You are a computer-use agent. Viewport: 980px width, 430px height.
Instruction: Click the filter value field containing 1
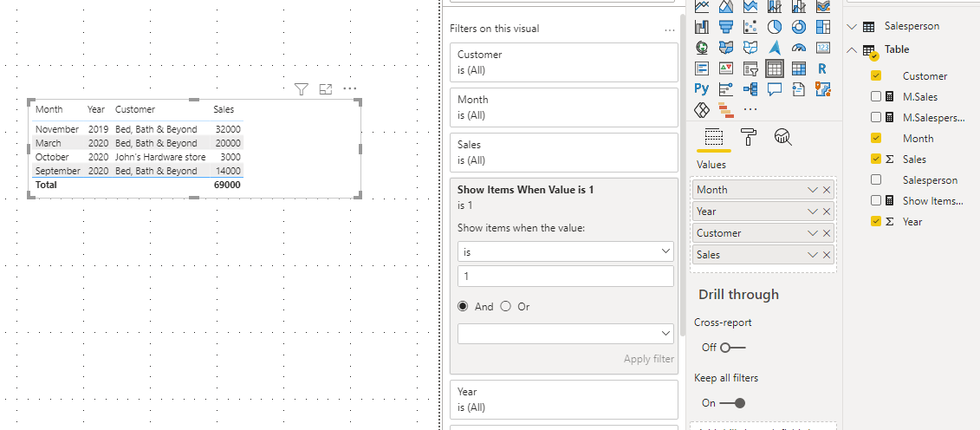(566, 277)
